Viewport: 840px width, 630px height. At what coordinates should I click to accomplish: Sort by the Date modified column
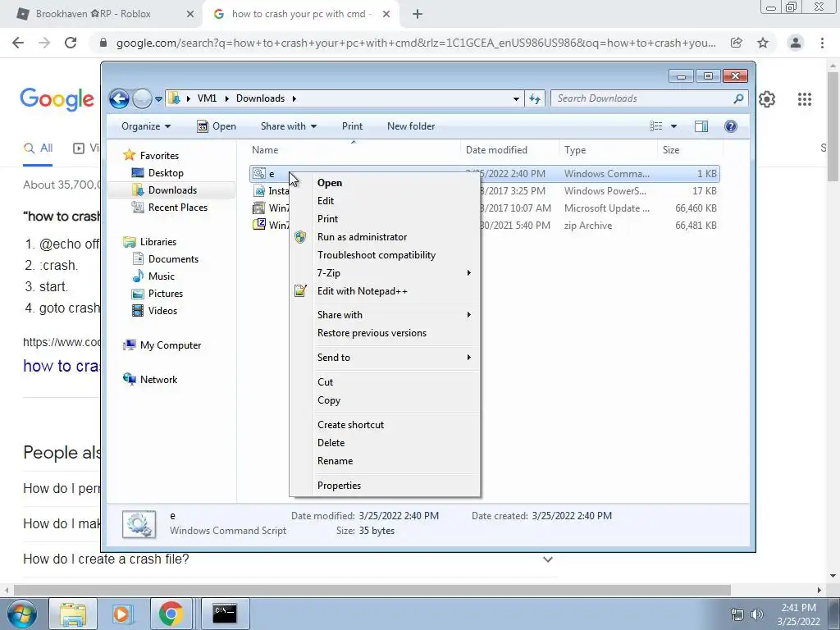509,150
